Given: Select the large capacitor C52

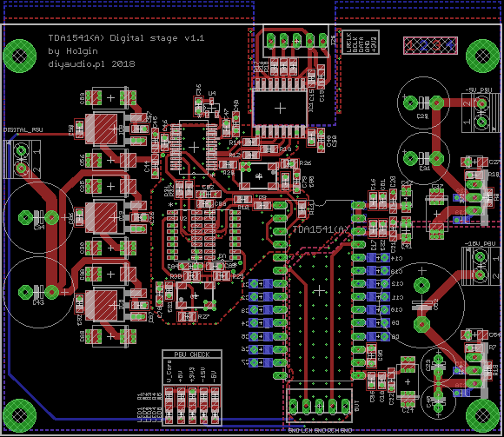Looking at the screenshot, I should 421,305.
